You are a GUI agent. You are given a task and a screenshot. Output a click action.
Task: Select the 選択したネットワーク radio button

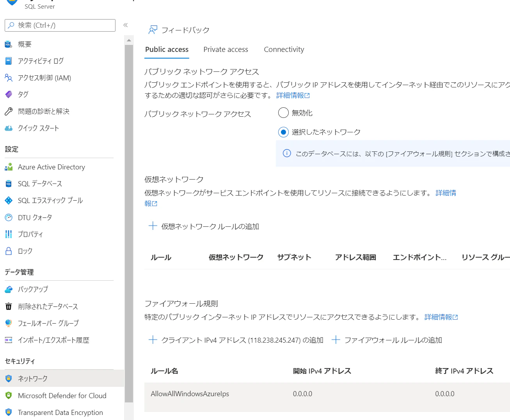283,132
